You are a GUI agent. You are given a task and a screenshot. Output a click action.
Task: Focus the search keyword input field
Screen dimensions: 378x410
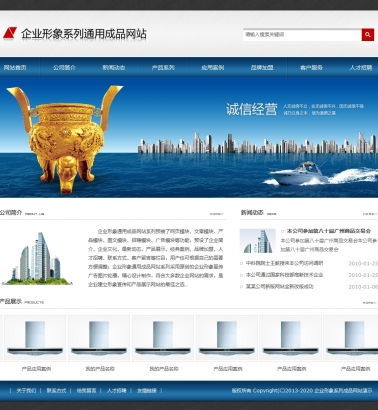coord(302,35)
